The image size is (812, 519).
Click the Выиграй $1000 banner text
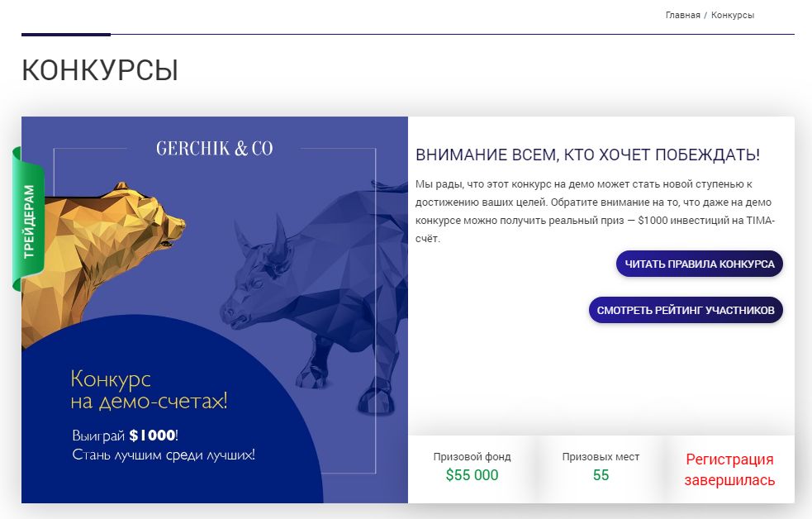pyautogui.click(x=126, y=435)
